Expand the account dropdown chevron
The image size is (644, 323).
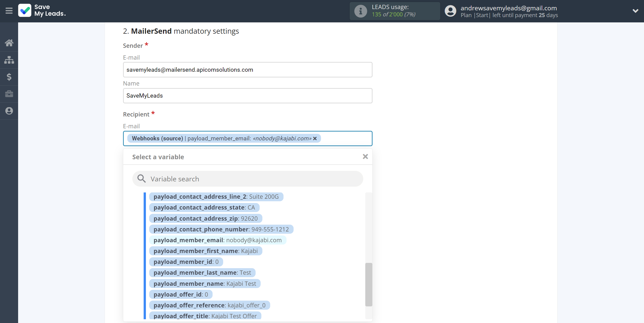pyautogui.click(x=635, y=11)
